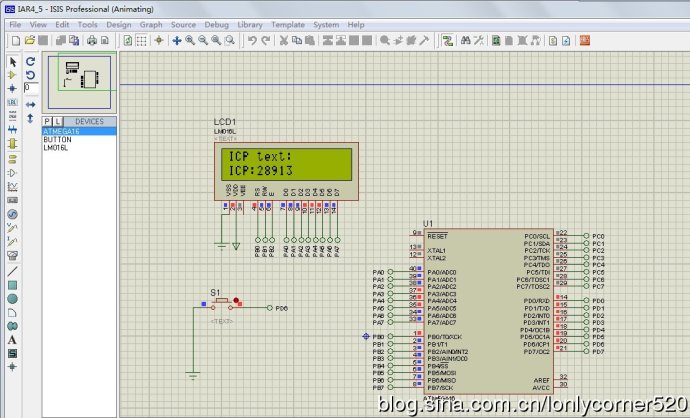Select the 2D Graphics Box tool
The width and height of the screenshot is (690, 418).
coord(12,285)
